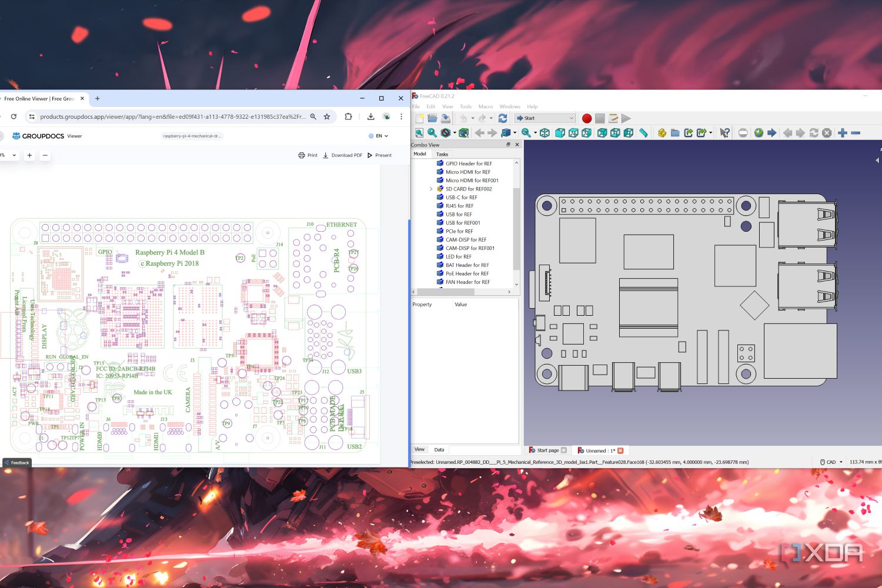Open the Start workbench dropdown
882x588 pixels.
[x=545, y=118]
